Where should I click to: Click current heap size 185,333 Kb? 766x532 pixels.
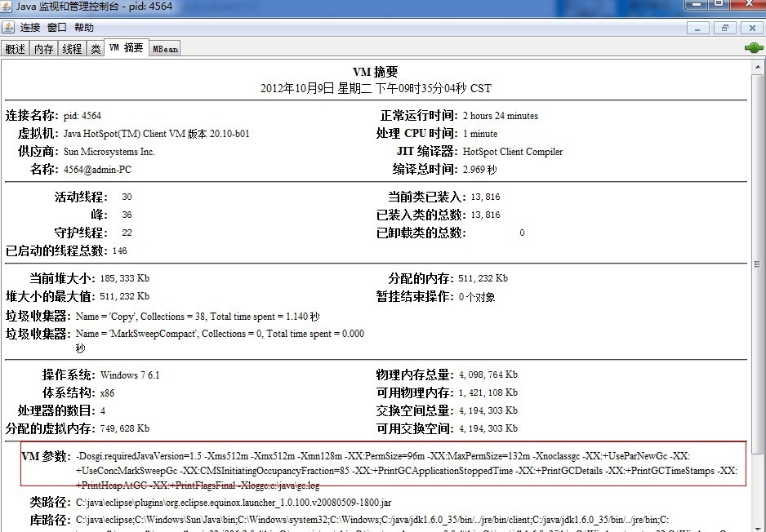[125, 278]
